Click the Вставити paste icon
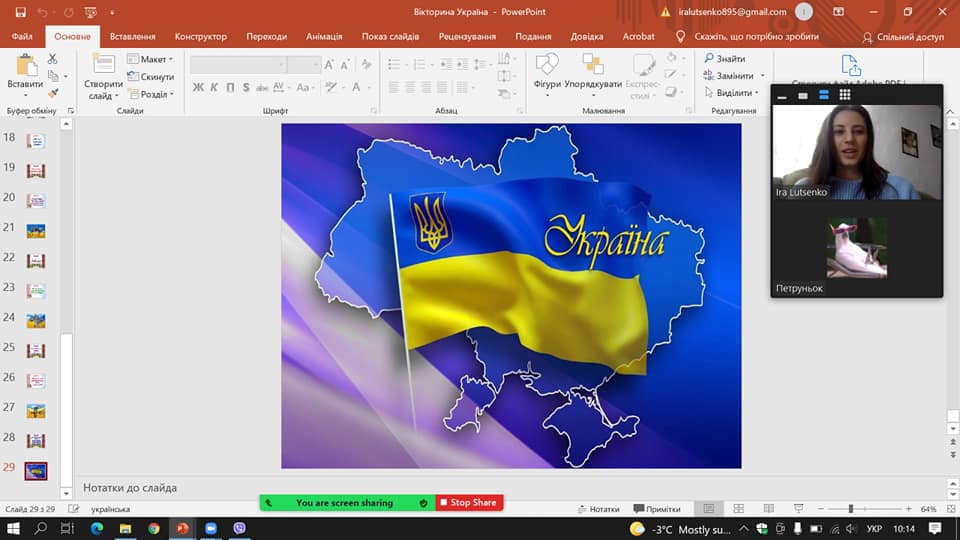The width and height of the screenshot is (960, 540). tap(25, 66)
